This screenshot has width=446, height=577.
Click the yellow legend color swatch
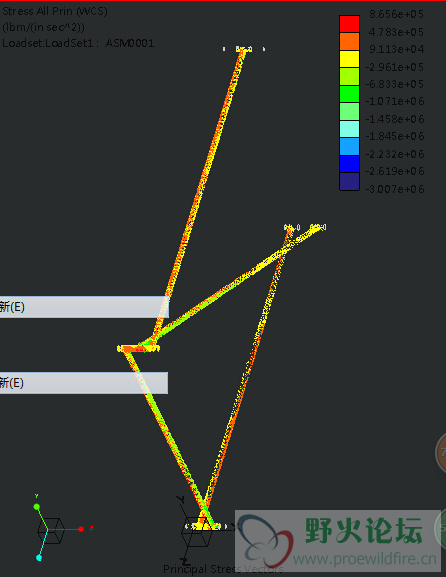pos(349,59)
